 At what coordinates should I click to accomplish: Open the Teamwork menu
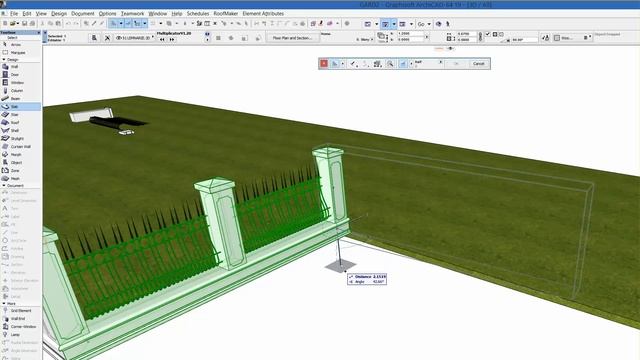click(132, 13)
